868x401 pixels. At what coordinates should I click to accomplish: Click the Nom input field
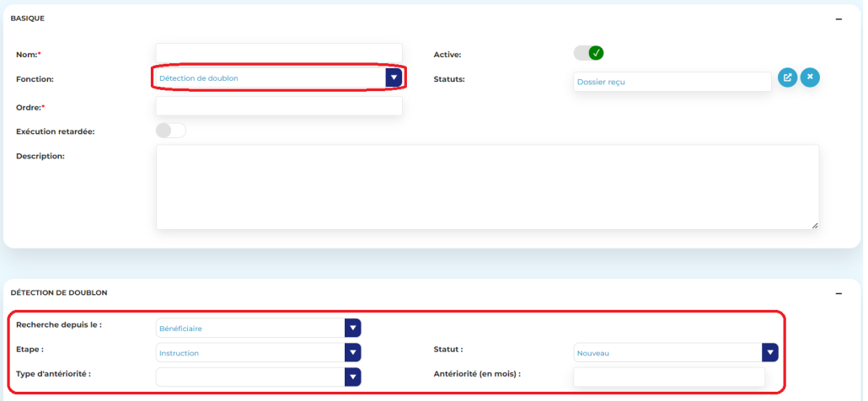[279, 54]
